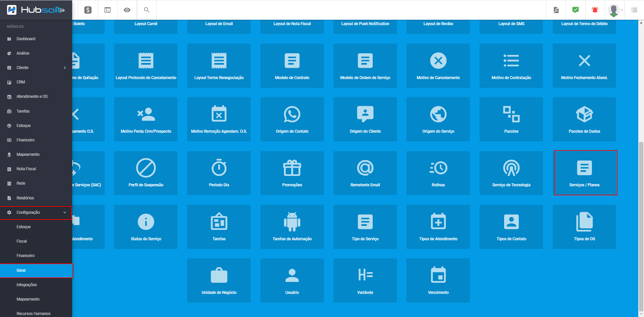This screenshot has width=644, height=317.
Task: Open Vencimento calendar tile
Action: (x=438, y=280)
